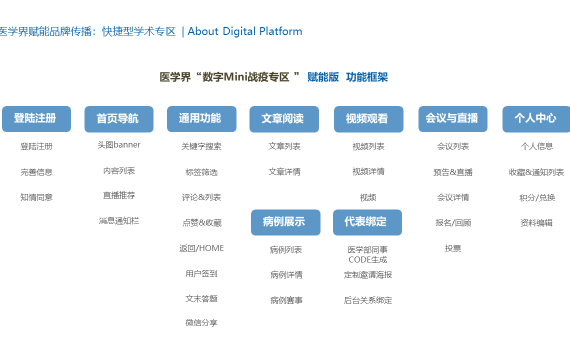Click the 知情同意 item
Image resolution: width=570 pixels, height=360 pixels.
[36, 197]
